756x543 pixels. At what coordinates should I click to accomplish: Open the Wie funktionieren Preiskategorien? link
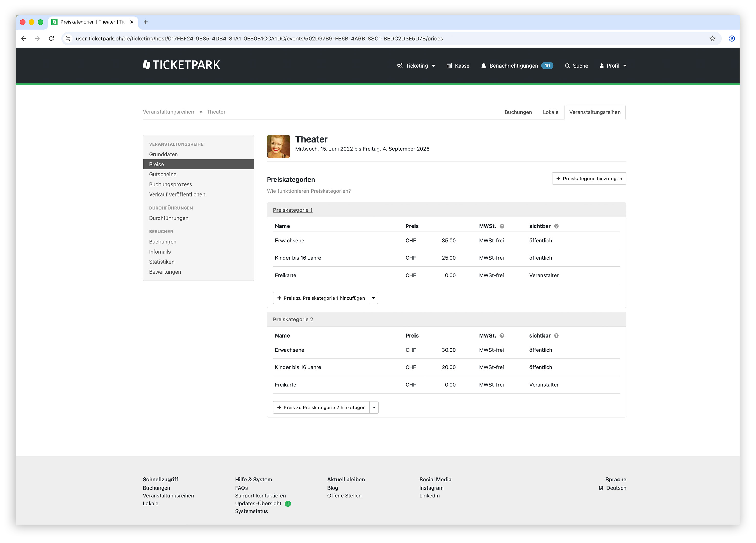coord(309,191)
